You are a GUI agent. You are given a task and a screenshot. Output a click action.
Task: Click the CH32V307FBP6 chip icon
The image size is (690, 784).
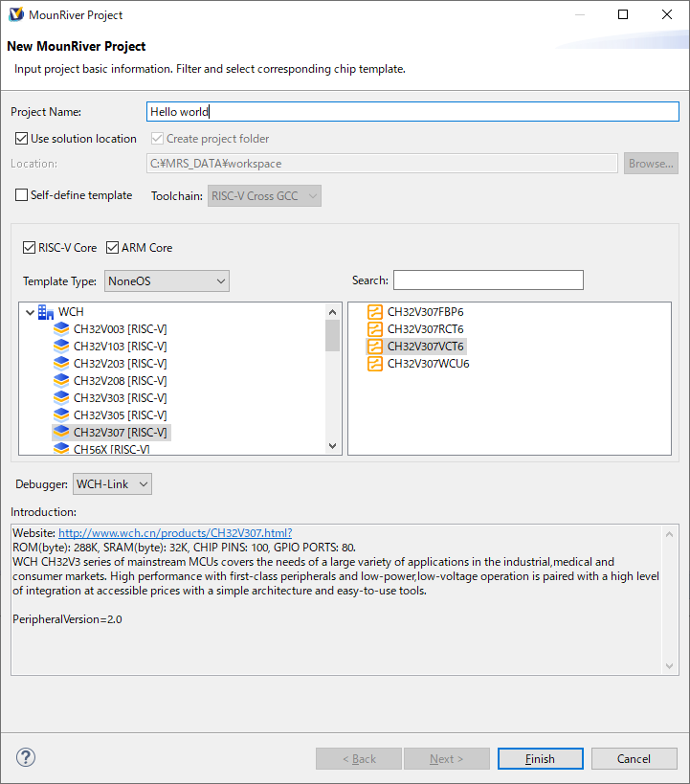(x=375, y=312)
